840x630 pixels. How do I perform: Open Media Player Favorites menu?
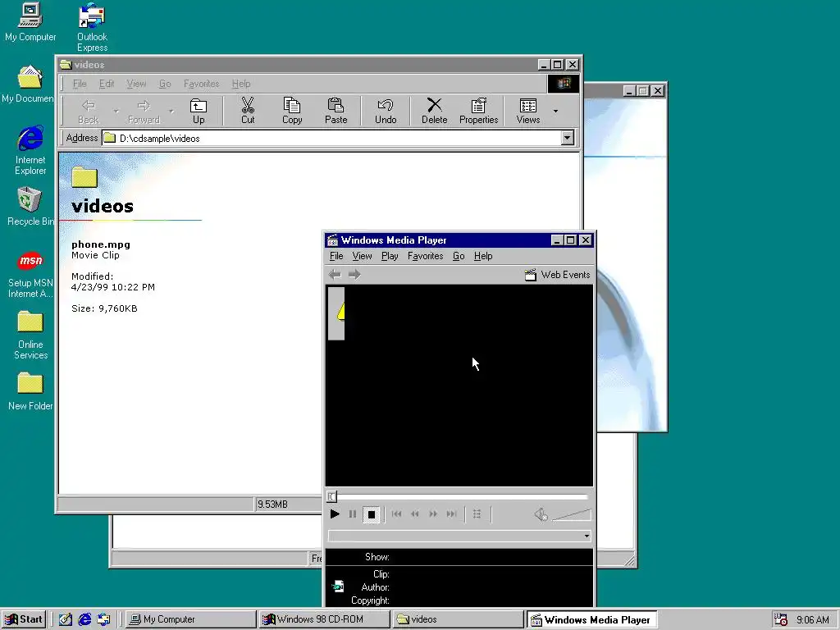click(x=426, y=256)
